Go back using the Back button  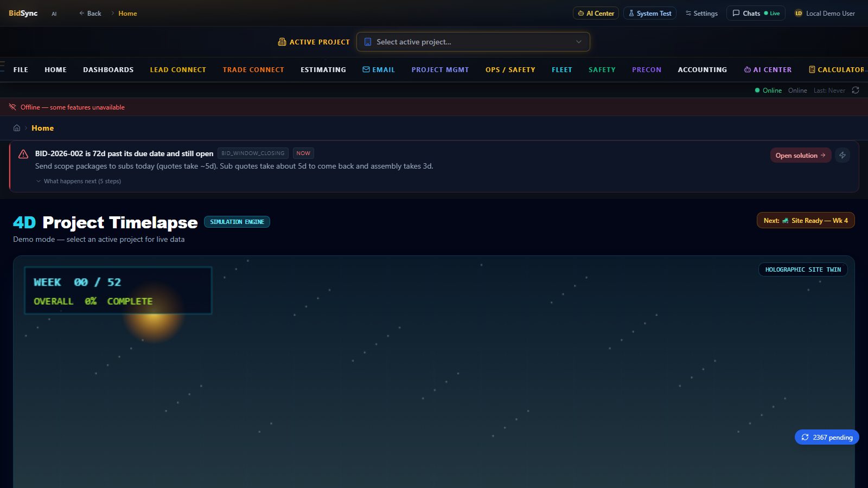coord(90,13)
